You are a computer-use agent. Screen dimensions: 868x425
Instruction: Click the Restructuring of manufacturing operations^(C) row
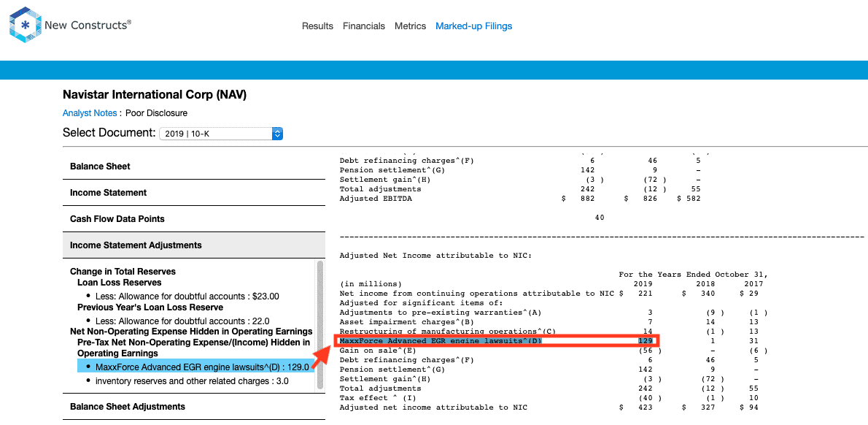coord(549,332)
